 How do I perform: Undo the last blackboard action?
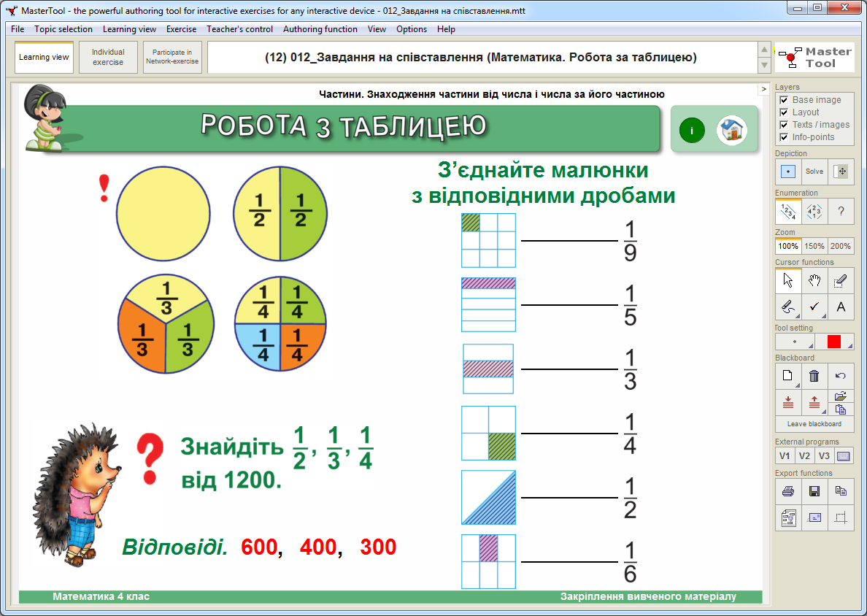click(x=841, y=376)
